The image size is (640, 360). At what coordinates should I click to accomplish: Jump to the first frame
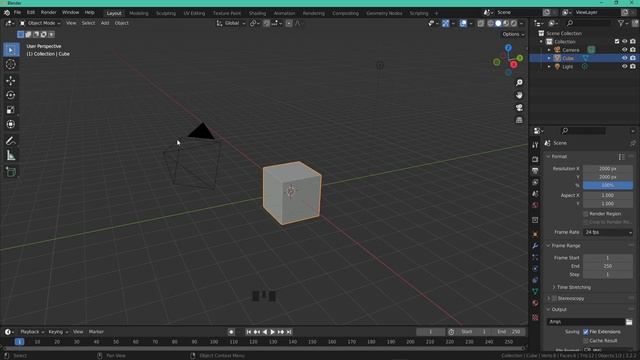249,332
